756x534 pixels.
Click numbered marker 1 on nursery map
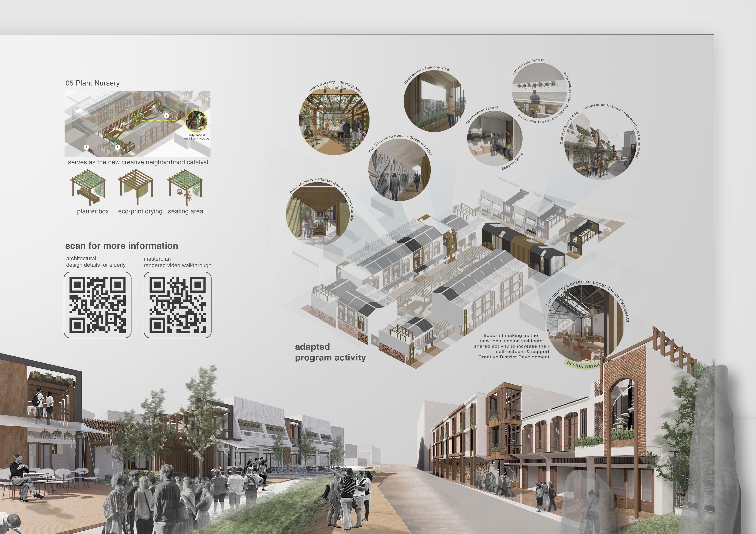[x=166, y=116]
